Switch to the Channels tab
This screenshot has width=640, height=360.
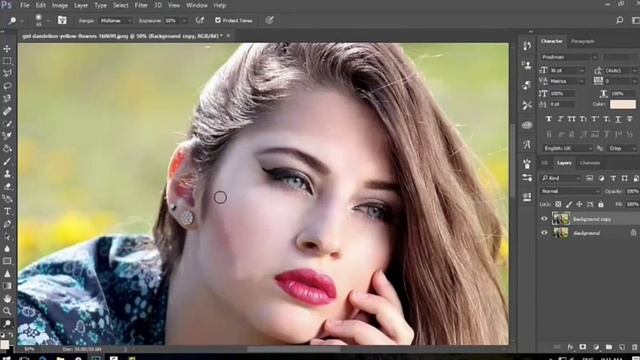tap(590, 163)
